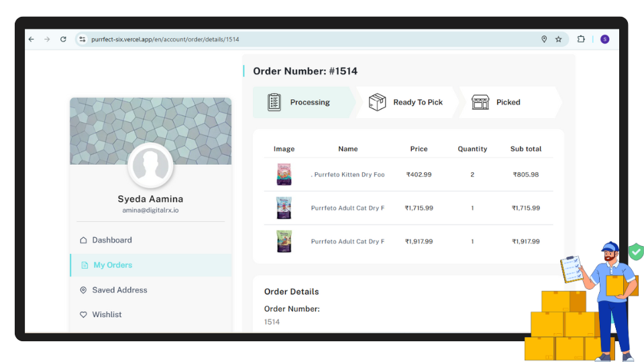
Task: Click the Purrfeto Adult Cat name in ₹1,917.99 row
Action: click(348, 241)
